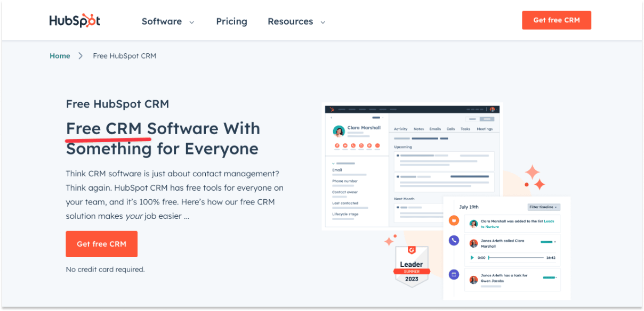This screenshot has width=644, height=311.
Task: Click the G2 Leader Summer 2023 badge
Action: (412, 266)
